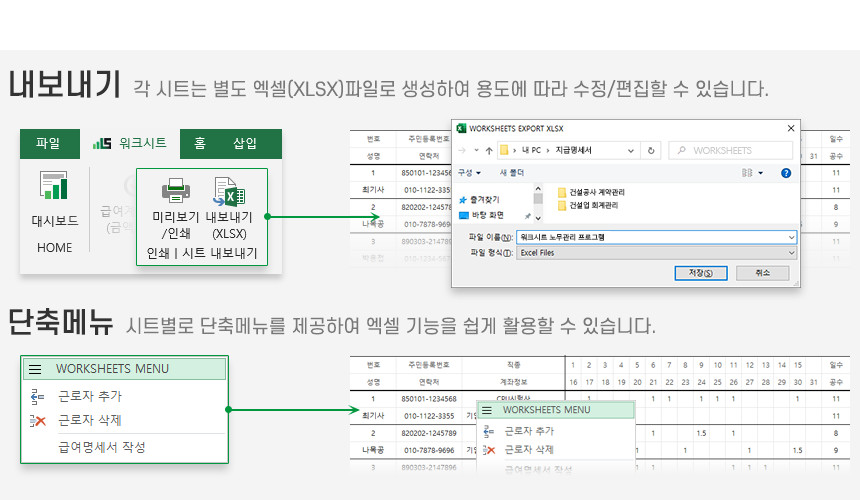This screenshot has width=860, height=500.
Task: Switch to the 파일 ribbon tab
Action: tap(48, 144)
